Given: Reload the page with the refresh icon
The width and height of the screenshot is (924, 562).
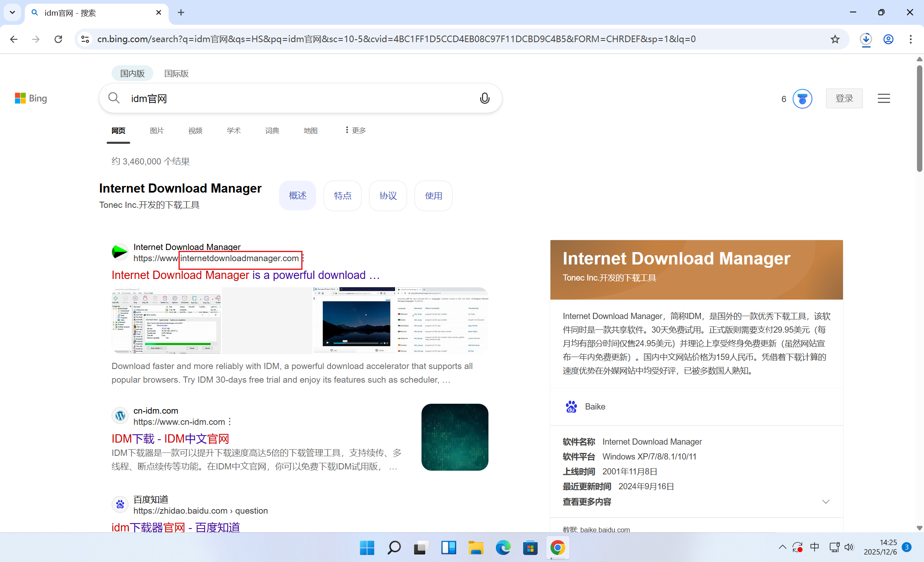Looking at the screenshot, I should (x=58, y=39).
